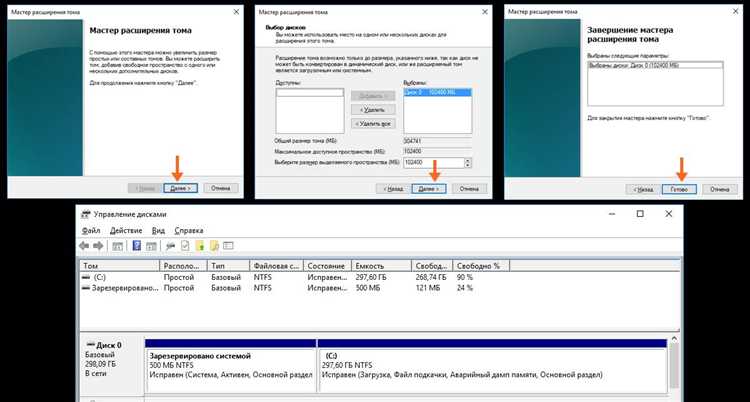Click the Back arrow in Disk Management toolbar

click(85, 245)
